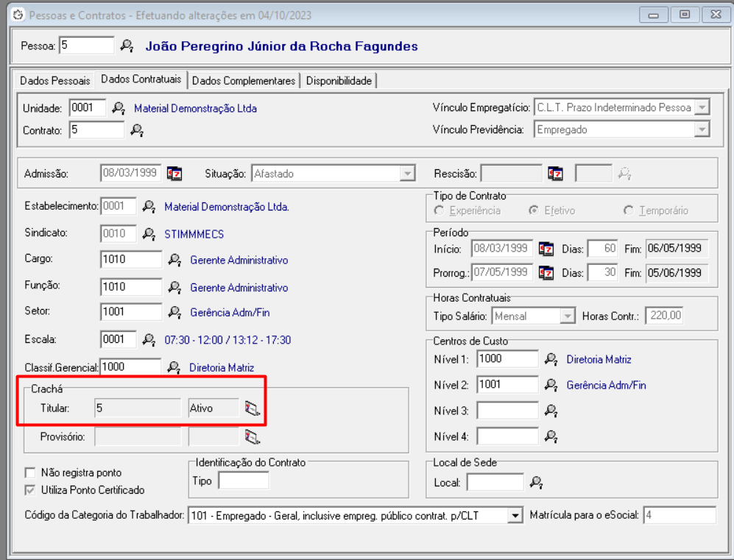Viewport: 734px width, 560px height.
Task: Click the Local de Sede search icon
Action: click(x=537, y=483)
